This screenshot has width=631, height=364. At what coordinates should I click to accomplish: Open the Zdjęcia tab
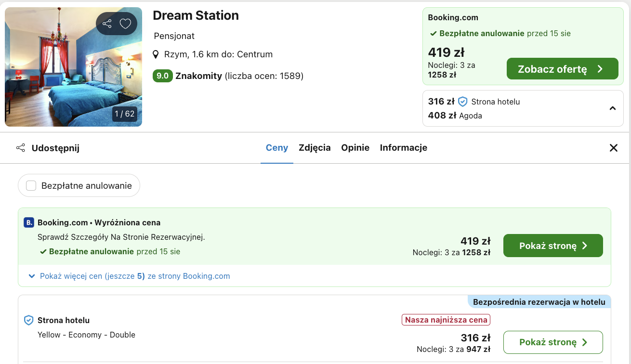[x=315, y=148]
